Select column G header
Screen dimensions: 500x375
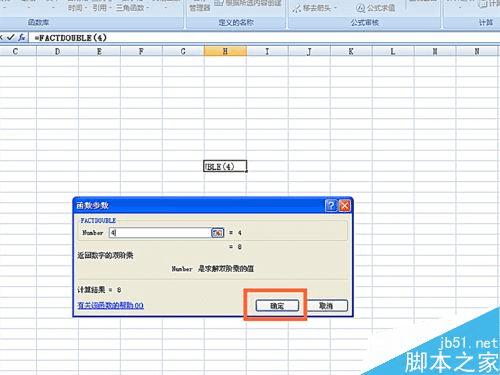coord(183,51)
